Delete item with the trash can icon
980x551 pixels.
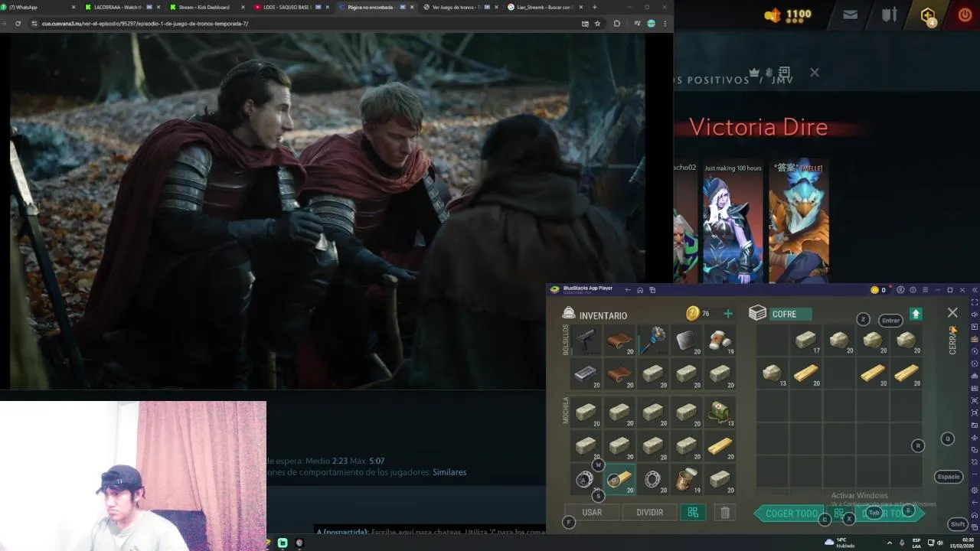tap(725, 513)
